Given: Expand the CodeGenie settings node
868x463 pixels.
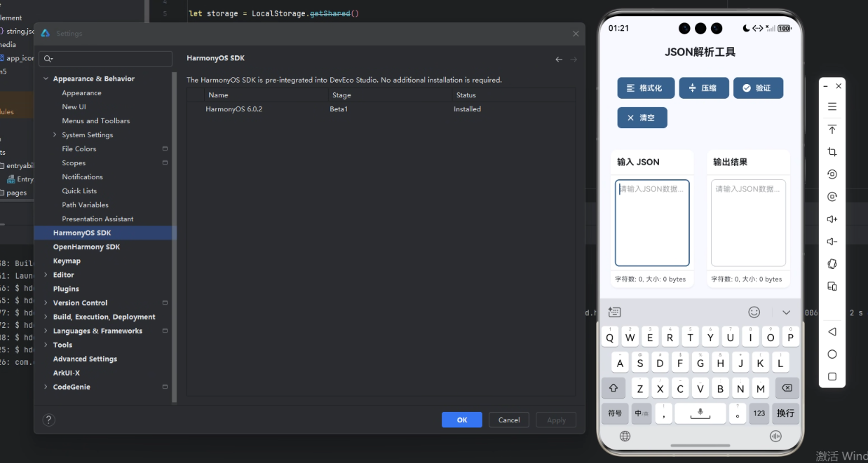Looking at the screenshot, I should coord(46,387).
